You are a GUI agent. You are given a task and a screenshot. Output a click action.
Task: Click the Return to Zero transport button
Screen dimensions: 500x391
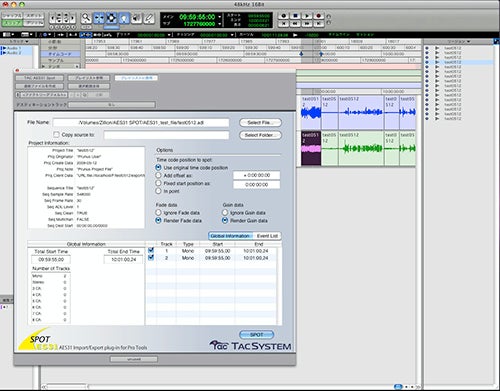(283, 24)
